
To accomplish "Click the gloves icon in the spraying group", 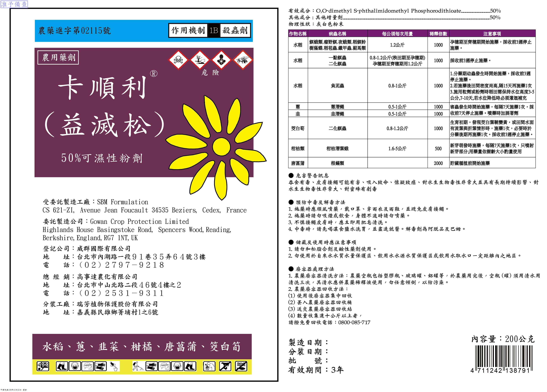I will point(151,366).
